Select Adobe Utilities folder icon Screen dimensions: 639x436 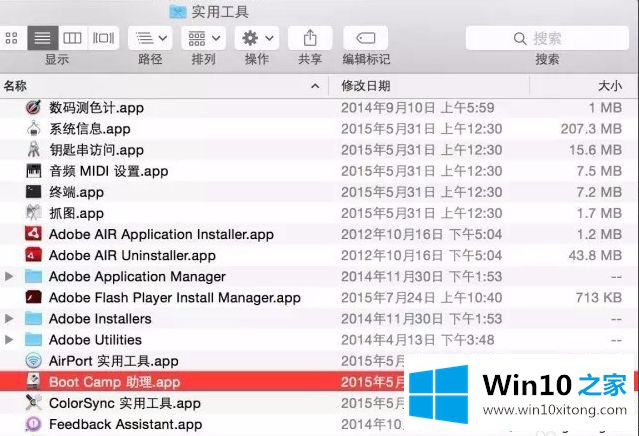tap(33, 339)
